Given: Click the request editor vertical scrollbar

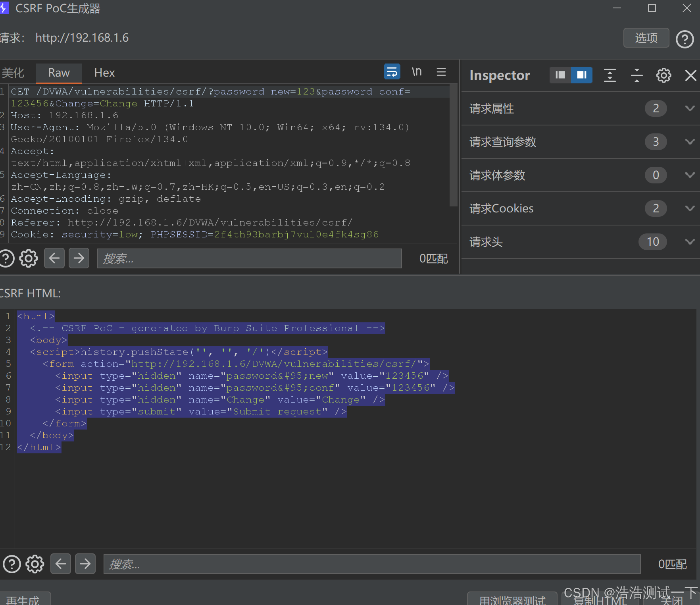Looking at the screenshot, I should (x=453, y=146).
